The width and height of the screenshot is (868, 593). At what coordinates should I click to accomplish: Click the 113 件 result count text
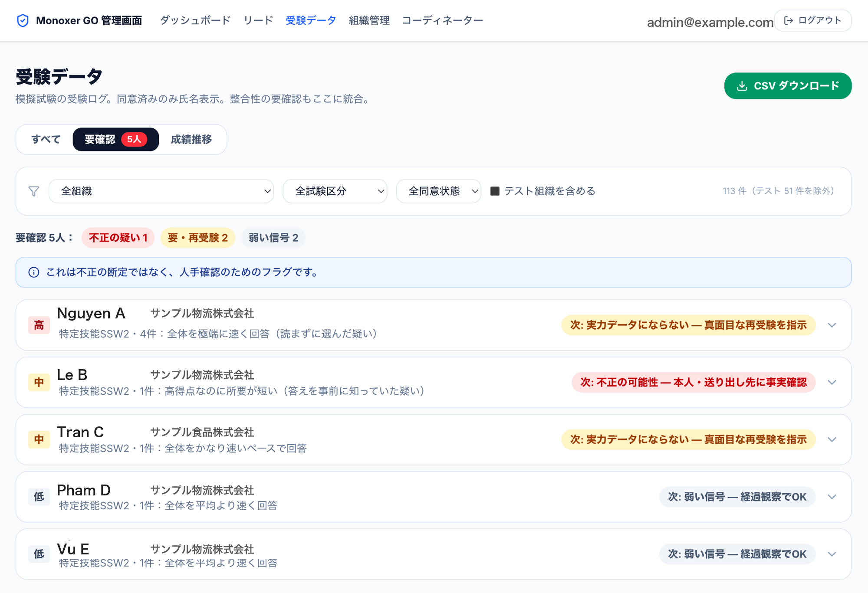point(779,191)
